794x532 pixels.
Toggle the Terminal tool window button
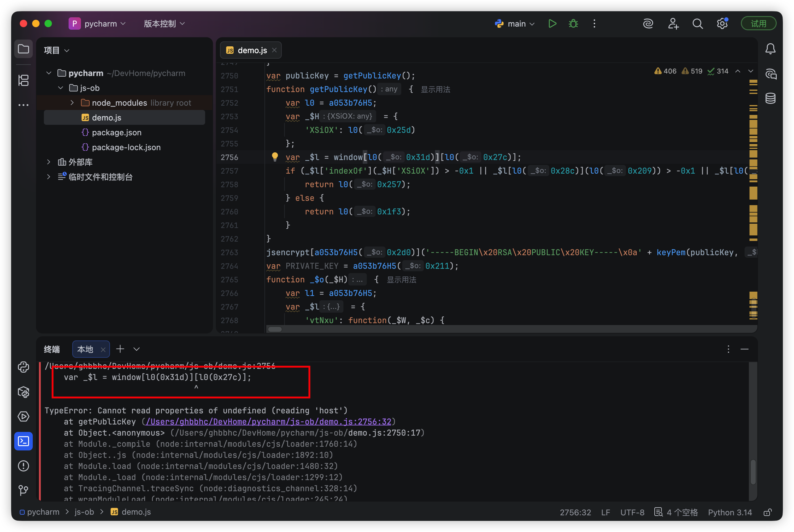23,441
